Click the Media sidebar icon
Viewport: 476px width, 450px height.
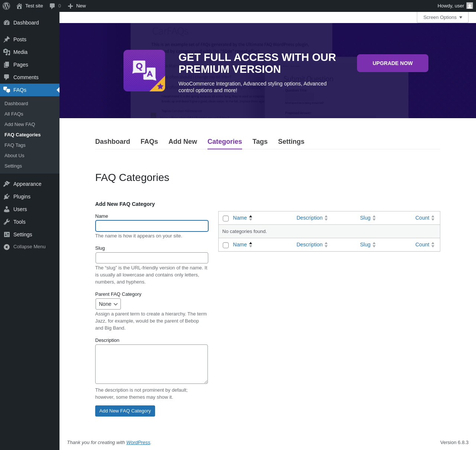(x=7, y=52)
